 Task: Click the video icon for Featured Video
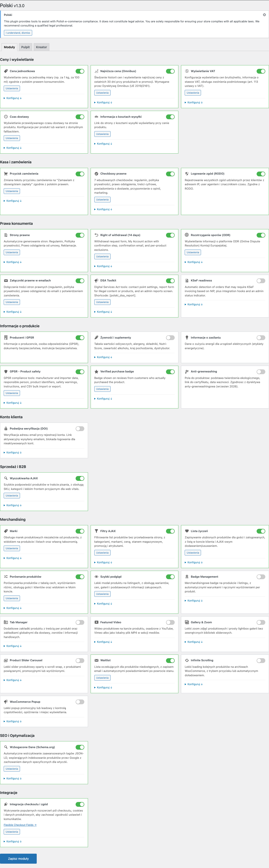96,622
